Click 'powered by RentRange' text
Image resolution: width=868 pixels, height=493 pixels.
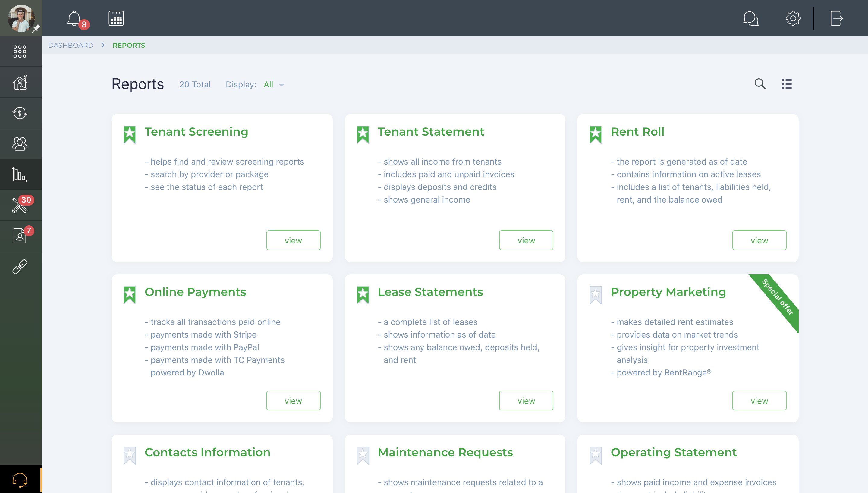coord(664,373)
